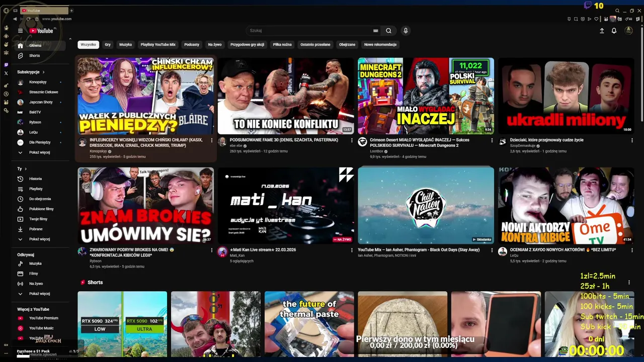Open Do obejrzenia watch later list
The image size is (644, 362).
pos(40,199)
